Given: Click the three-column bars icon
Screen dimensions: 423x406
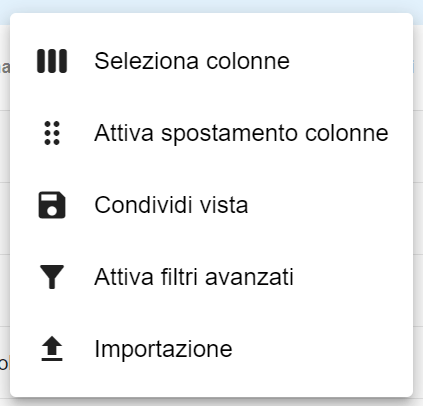Looking at the screenshot, I should click(x=52, y=61).
